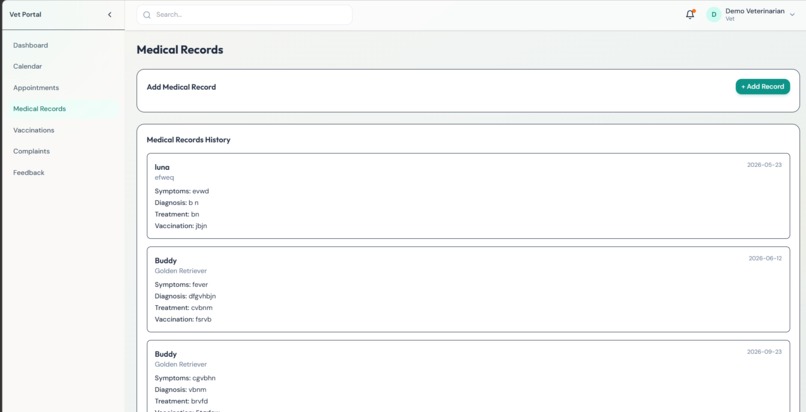Select Medical Records in sidebar
The height and width of the screenshot is (412, 806).
click(x=40, y=109)
